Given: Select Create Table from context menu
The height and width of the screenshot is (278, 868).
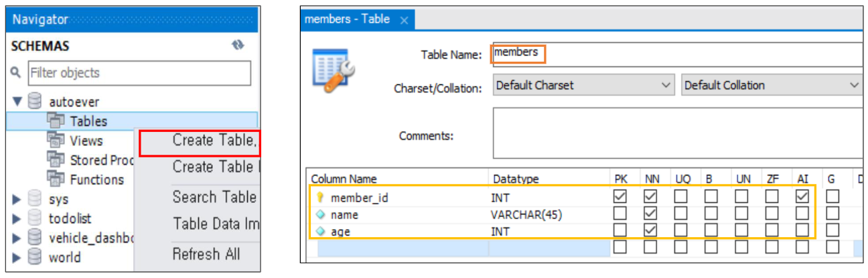Looking at the screenshot, I should (x=214, y=140).
